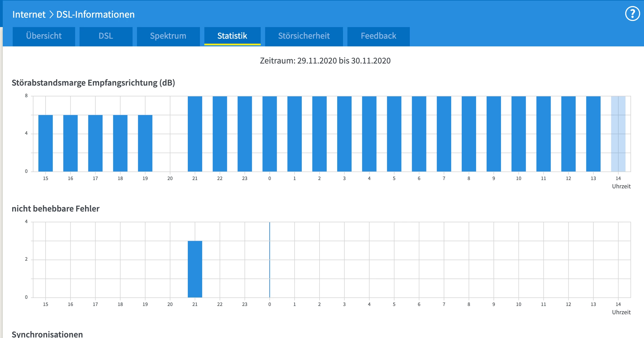The height and width of the screenshot is (338, 644).
Task: Click the hour 21 bar in error chart
Action: tap(195, 269)
